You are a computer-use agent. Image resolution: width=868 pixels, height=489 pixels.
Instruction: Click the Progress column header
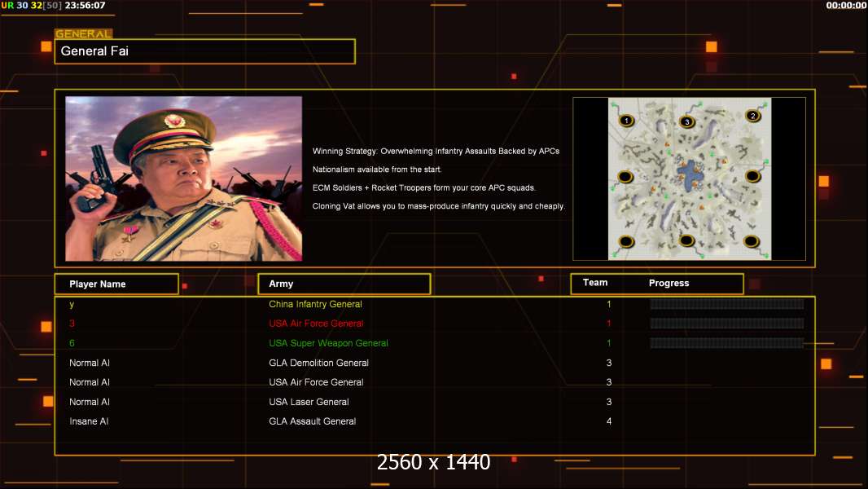tap(669, 283)
